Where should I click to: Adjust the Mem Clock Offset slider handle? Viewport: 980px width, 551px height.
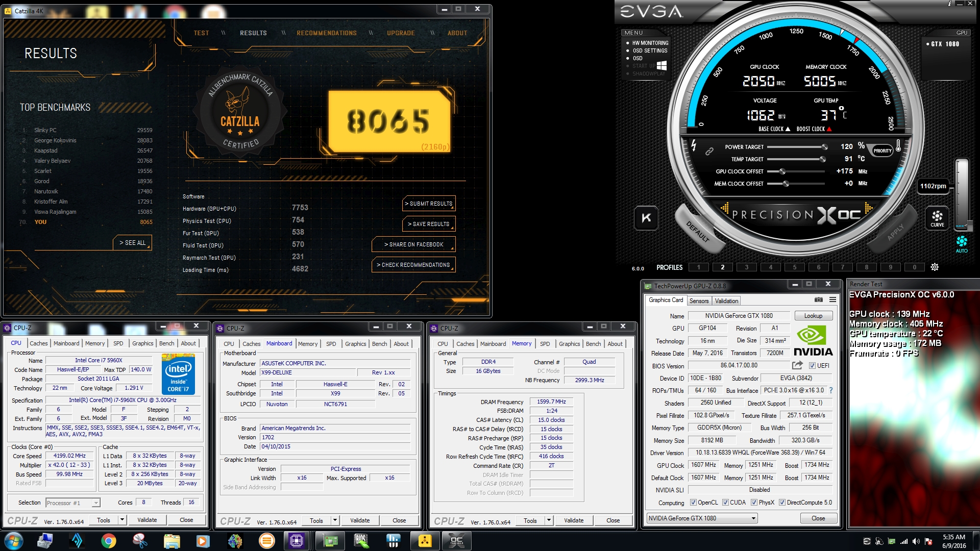(786, 184)
